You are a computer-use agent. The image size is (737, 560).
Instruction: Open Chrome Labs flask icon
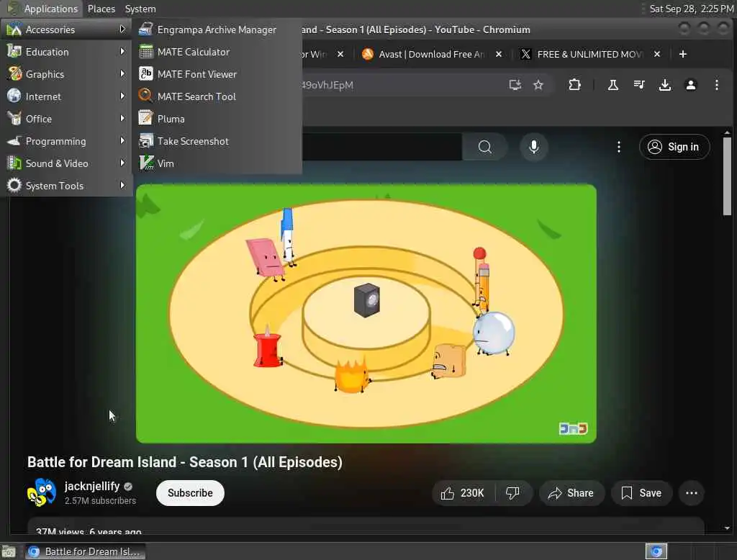(x=613, y=85)
